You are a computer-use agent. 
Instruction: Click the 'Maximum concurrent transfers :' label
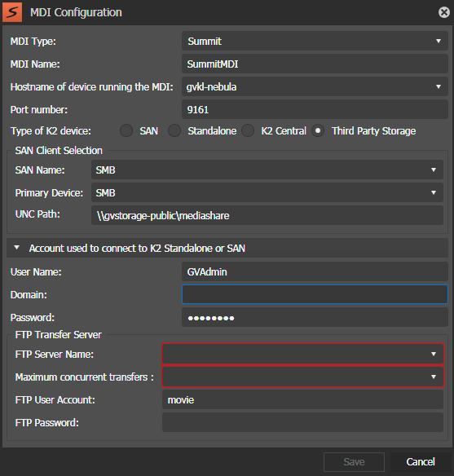pos(85,377)
